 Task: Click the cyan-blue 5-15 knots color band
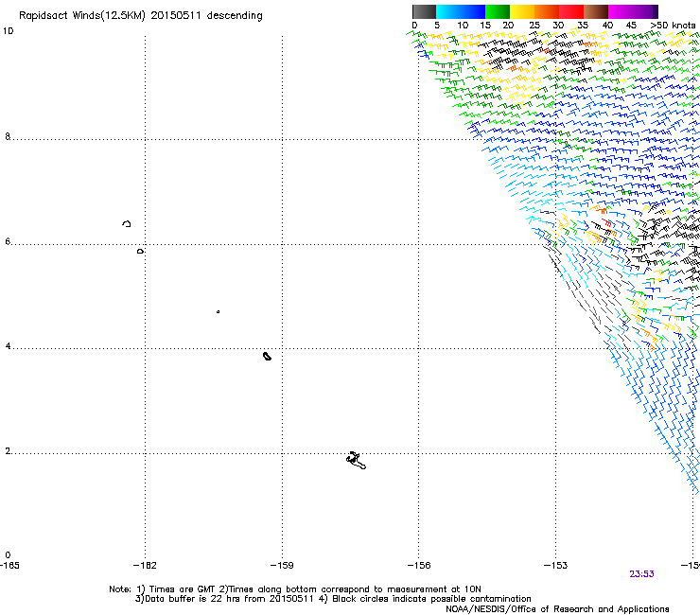[x=461, y=11]
